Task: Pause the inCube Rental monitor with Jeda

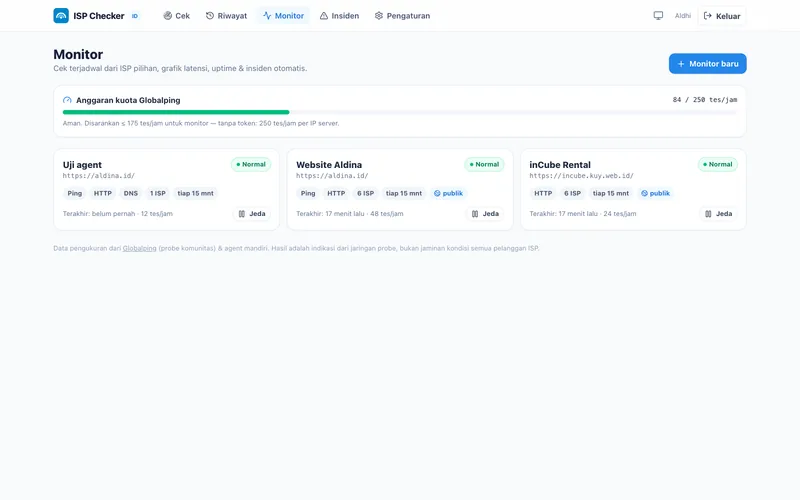Action: [x=718, y=214]
